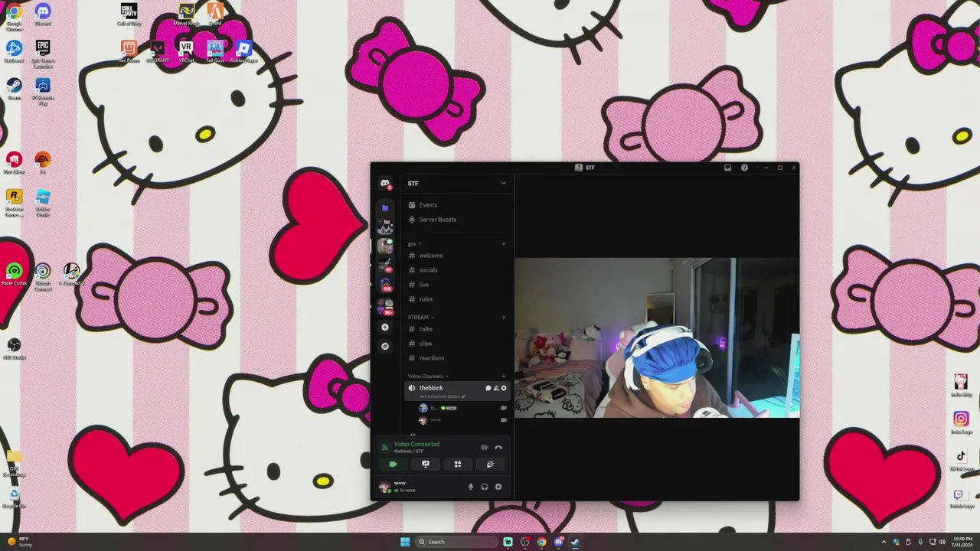Create a voice channel plus button
Image resolution: width=980 pixels, height=551 pixels.
point(504,377)
